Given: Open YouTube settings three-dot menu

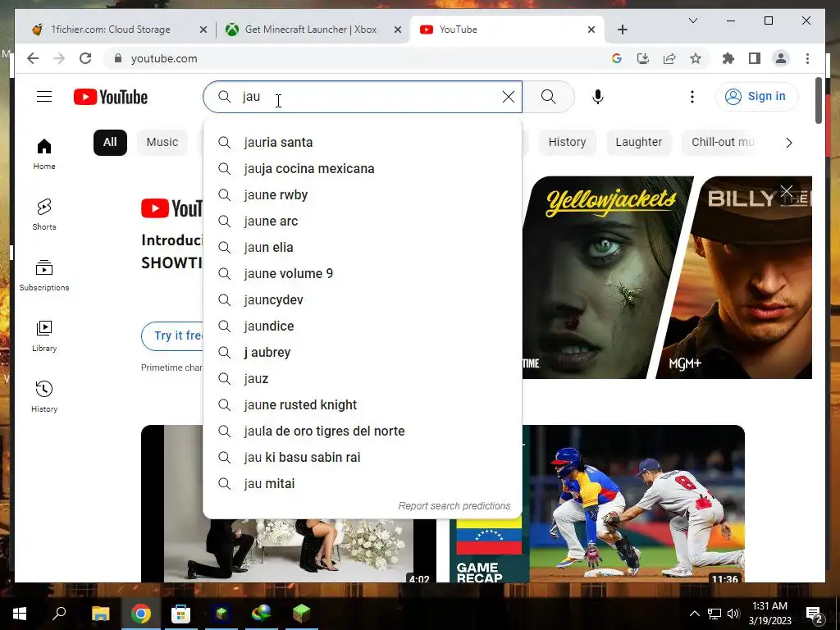Looking at the screenshot, I should click(692, 97).
